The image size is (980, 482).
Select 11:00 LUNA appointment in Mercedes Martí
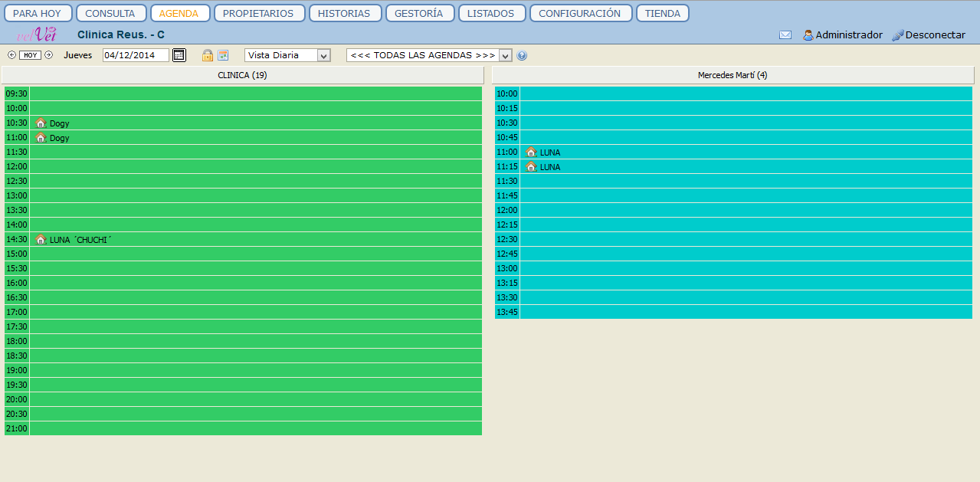(549, 152)
